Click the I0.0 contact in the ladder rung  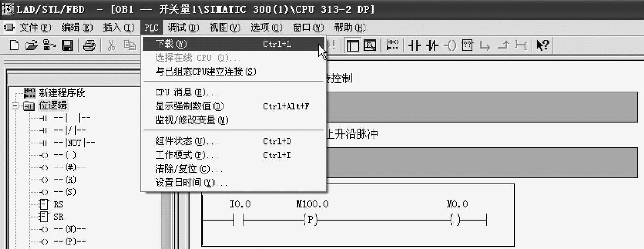[x=239, y=220]
